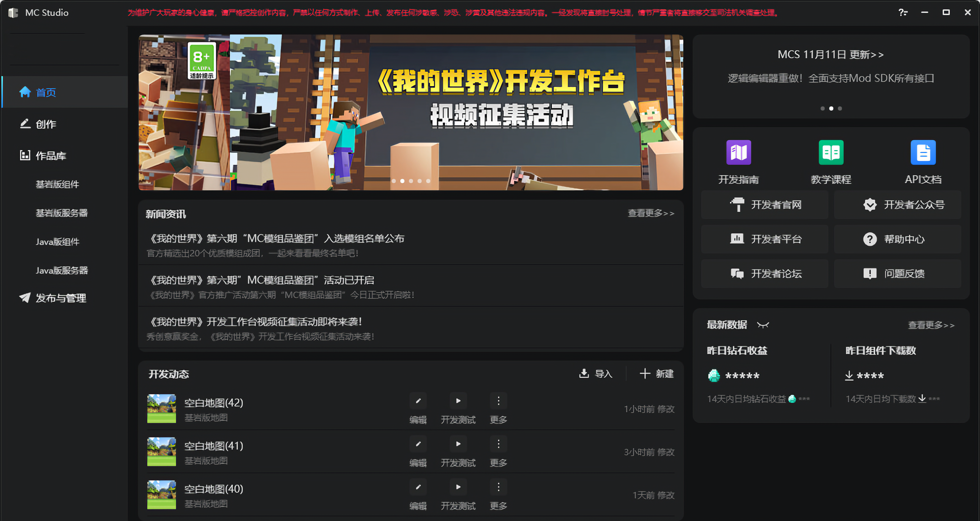Click project name 空白地图(42)
This screenshot has height=521, width=980.
coord(214,403)
